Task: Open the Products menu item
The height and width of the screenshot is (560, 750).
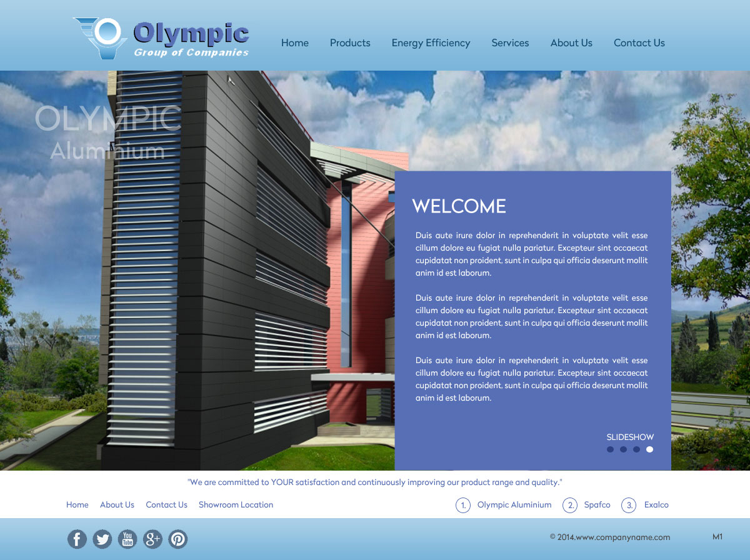Action: pyautogui.click(x=350, y=43)
